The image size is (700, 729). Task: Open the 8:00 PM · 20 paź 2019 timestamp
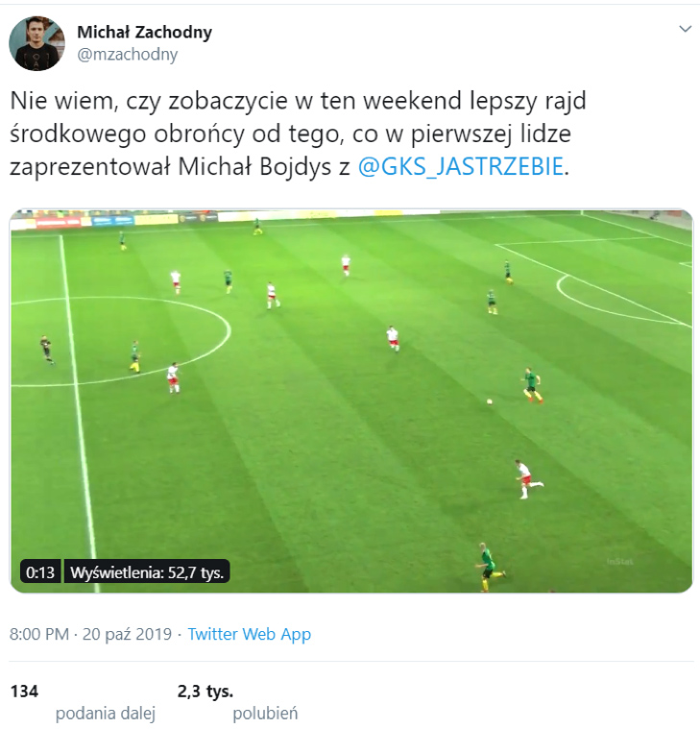[90, 634]
